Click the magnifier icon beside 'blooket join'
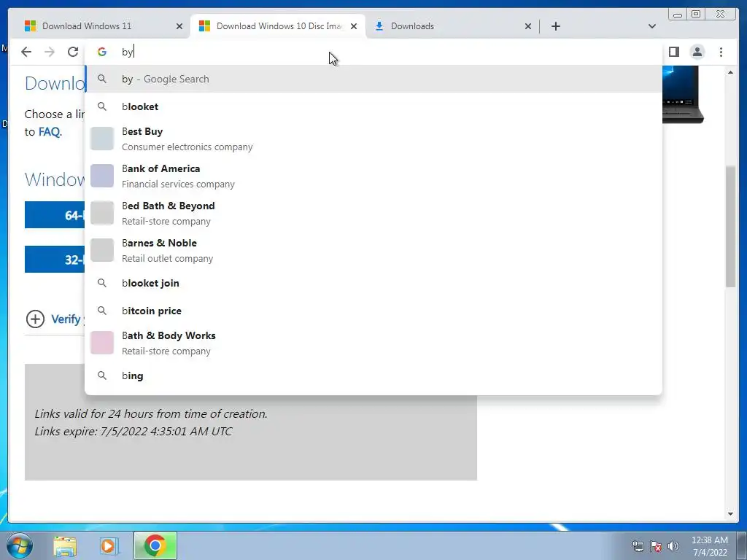747x560 pixels. coord(102,283)
